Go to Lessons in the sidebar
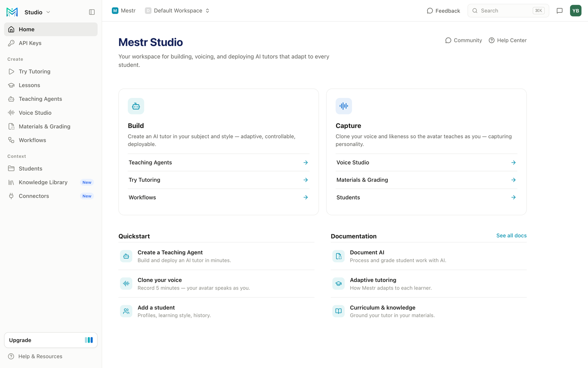 tap(51, 85)
